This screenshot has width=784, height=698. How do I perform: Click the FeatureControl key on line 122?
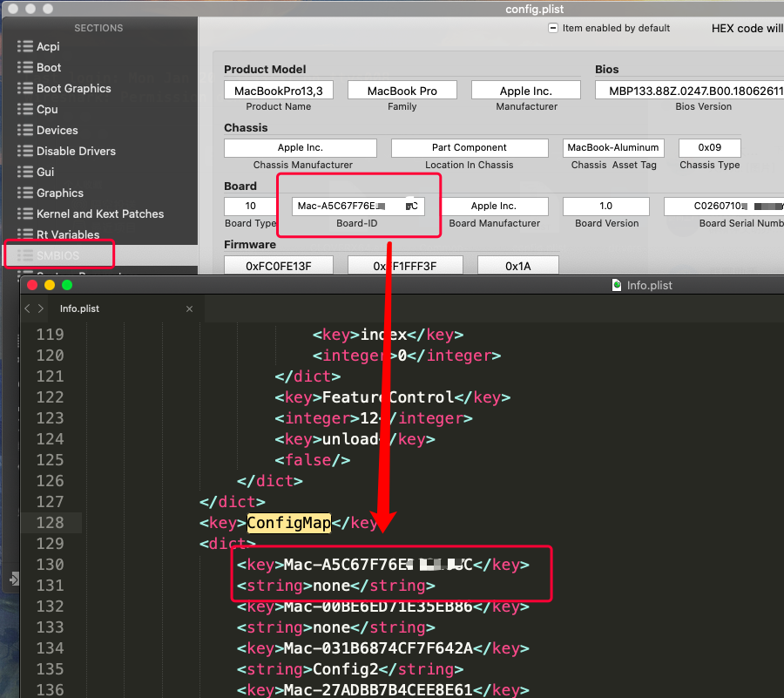pyautogui.click(x=388, y=397)
